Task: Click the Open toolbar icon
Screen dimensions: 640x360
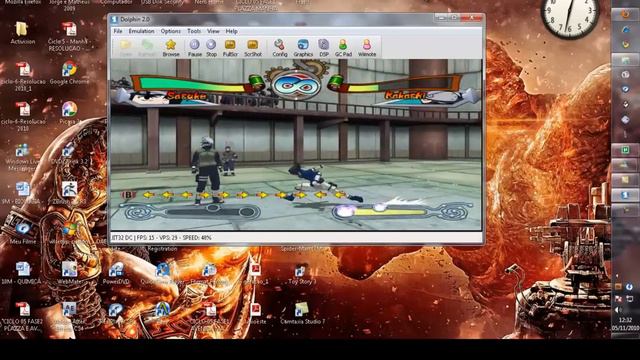Action: pos(126,48)
